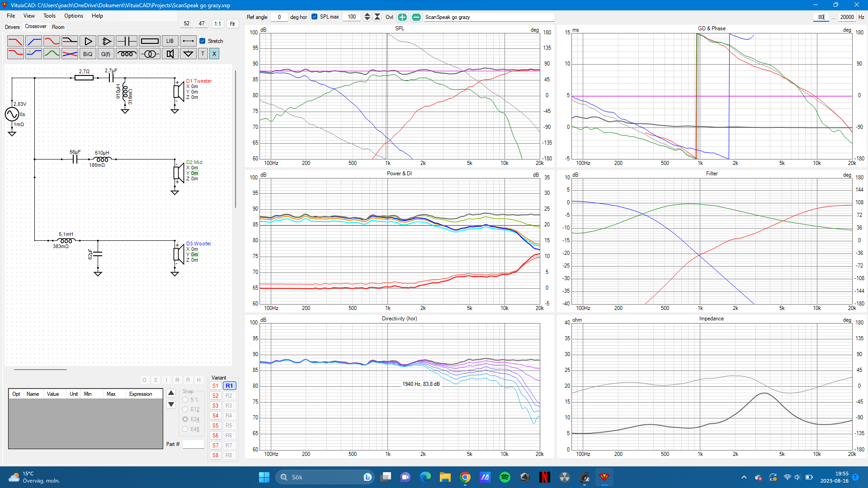
Task: Edit the 20000 Hz upper frequency field
Action: click(x=847, y=17)
